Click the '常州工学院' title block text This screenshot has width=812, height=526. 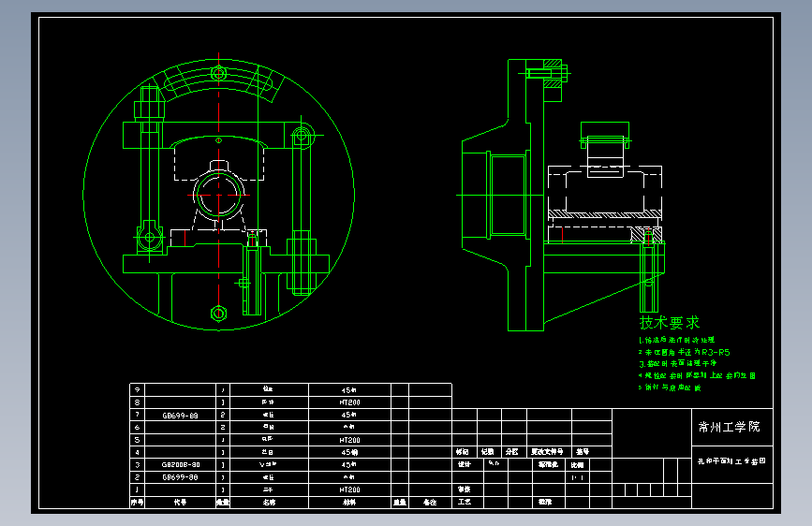(729, 427)
